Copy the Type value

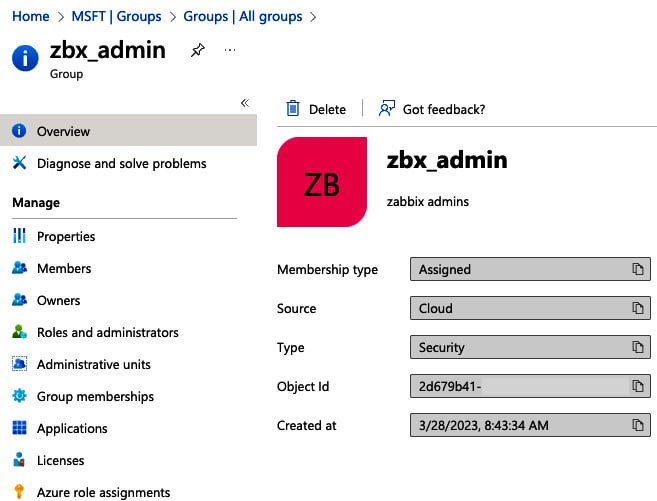tap(638, 347)
